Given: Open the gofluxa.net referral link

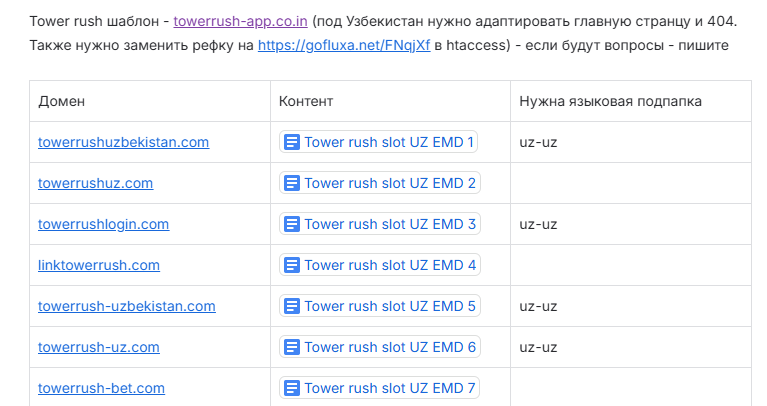Looking at the screenshot, I should tap(344, 45).
